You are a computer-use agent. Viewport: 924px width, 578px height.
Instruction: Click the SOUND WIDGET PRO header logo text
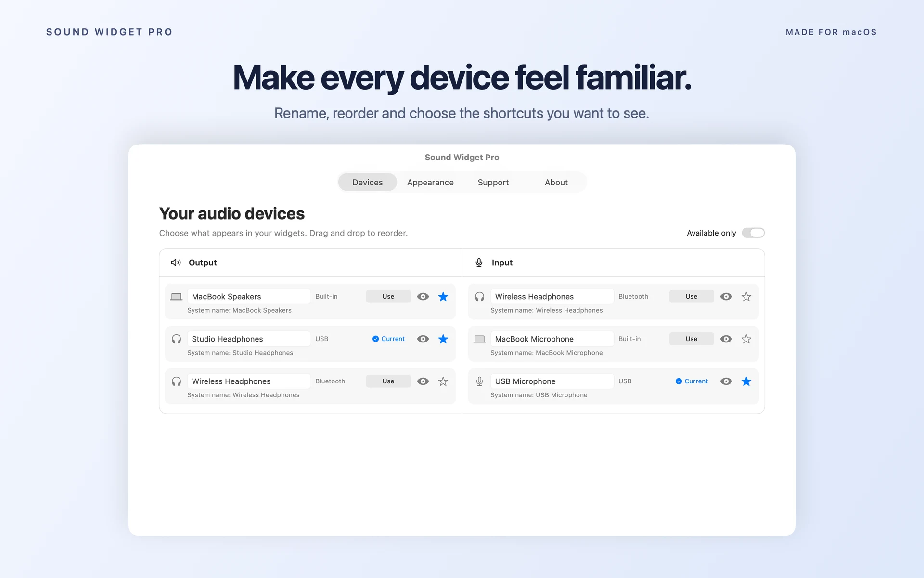tap(109, 32)
